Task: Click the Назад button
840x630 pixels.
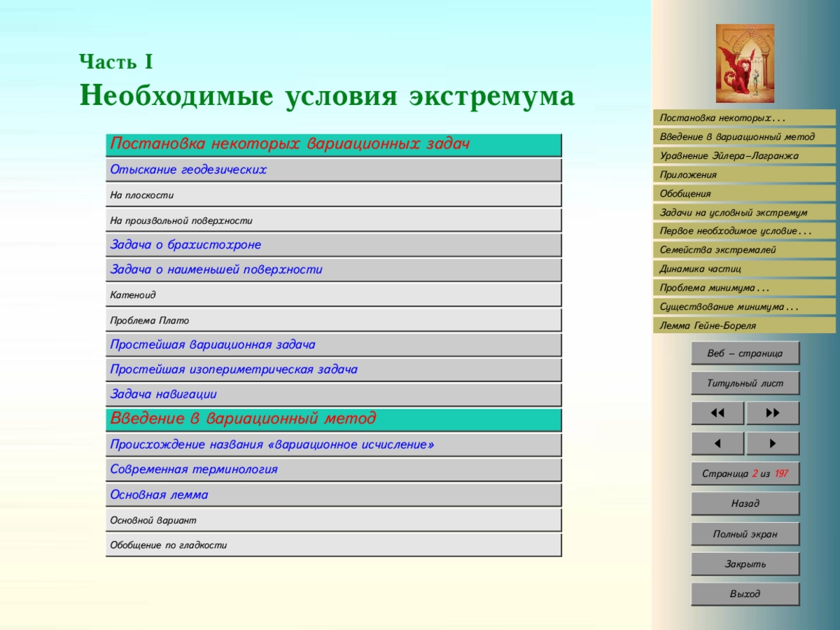Action: coord(745,504)
